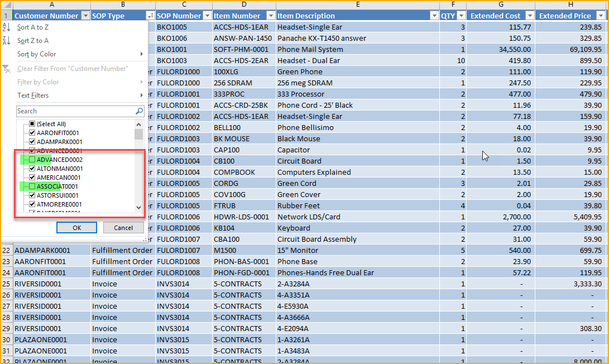Click the Circuit Board Assembly cell

(358, 240)
